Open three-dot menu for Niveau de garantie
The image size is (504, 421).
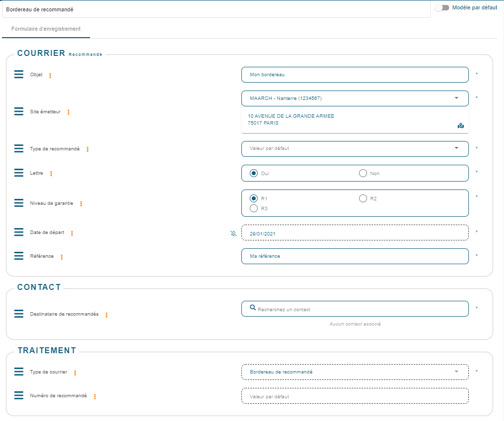81,203
